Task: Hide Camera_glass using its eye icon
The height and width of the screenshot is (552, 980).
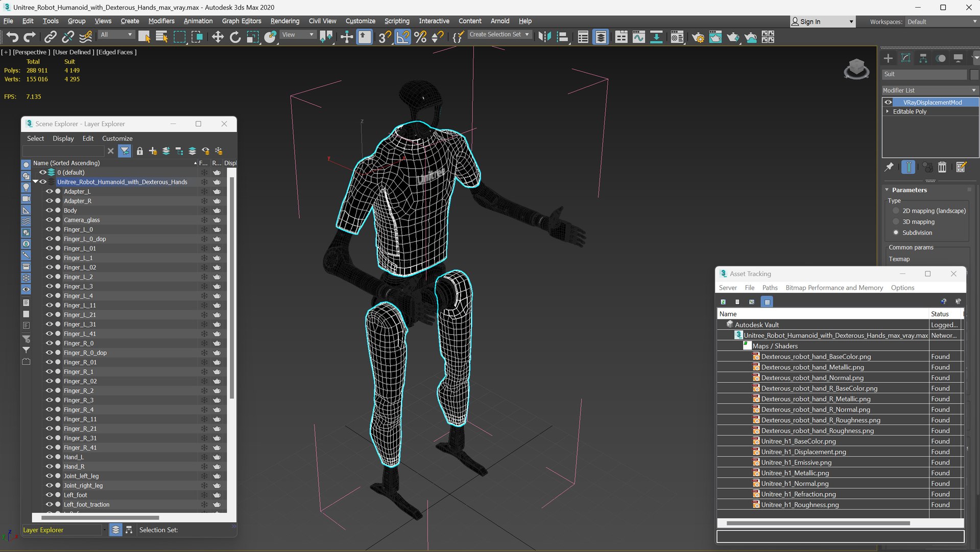Action: 50,220
